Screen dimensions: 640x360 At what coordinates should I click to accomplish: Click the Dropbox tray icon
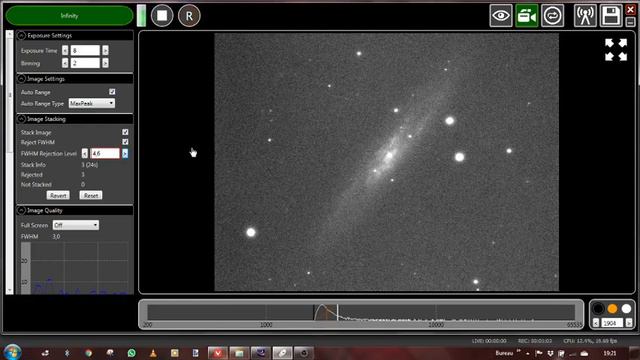click(550, 353)
